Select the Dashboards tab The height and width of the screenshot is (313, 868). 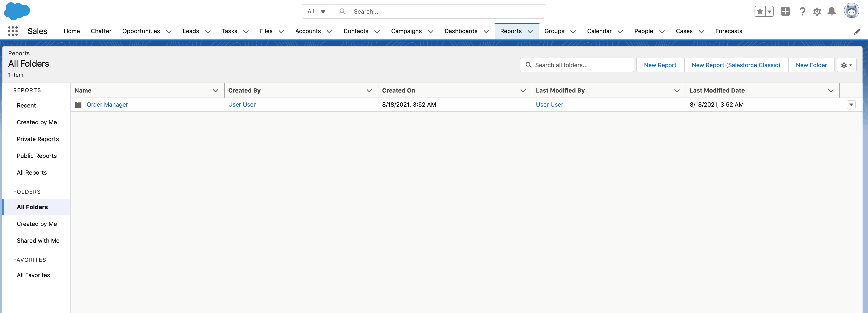[x=461, y=31]
